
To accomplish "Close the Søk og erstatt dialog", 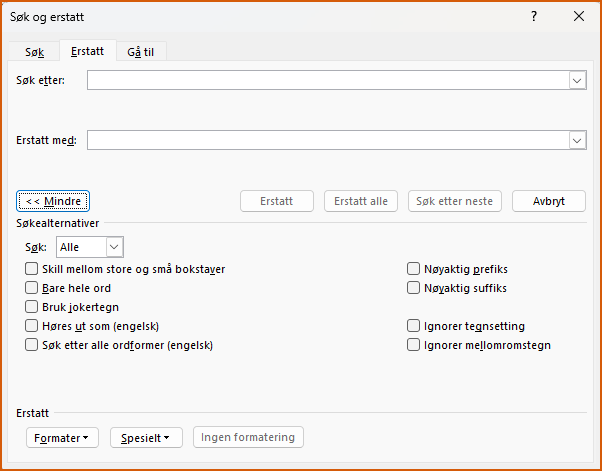I will click(579, 16).
